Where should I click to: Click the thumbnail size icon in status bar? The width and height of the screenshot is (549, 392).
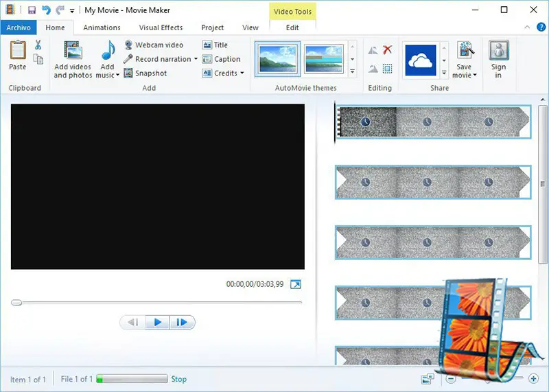click(x=428, y=379)
